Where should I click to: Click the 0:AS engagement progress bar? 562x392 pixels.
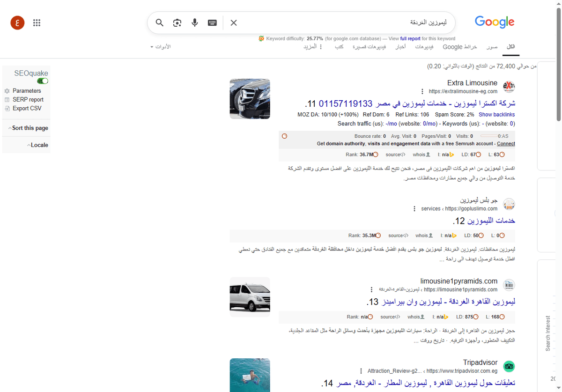click(489, 136)
